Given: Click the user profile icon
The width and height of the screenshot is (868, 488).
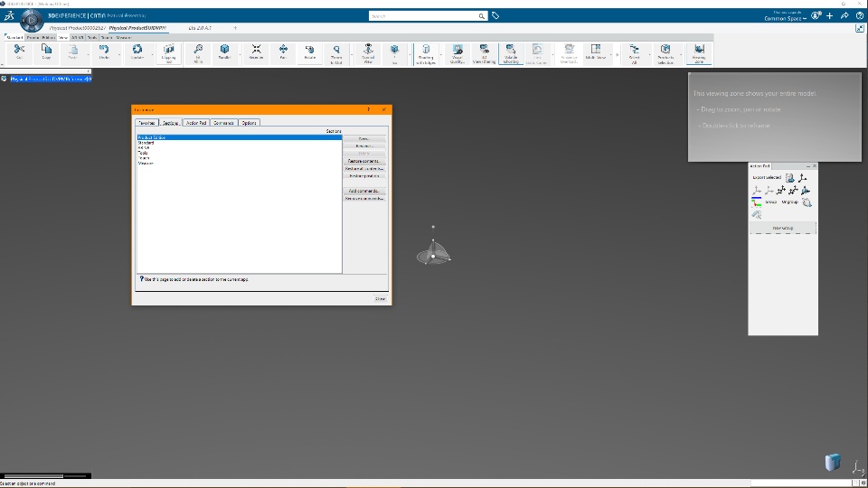Looking at the screenshot, I should click(x=816, y=15).
